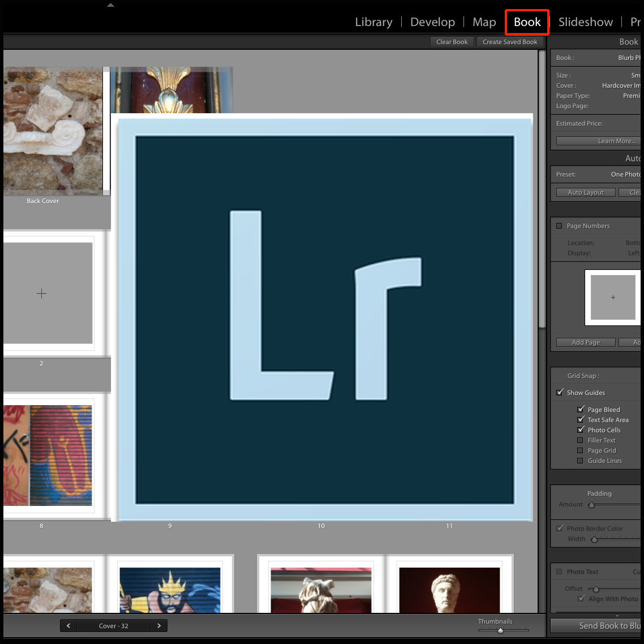Click the Clear Book button
Screen dimensions: 644x644
[x=452, y=42]
